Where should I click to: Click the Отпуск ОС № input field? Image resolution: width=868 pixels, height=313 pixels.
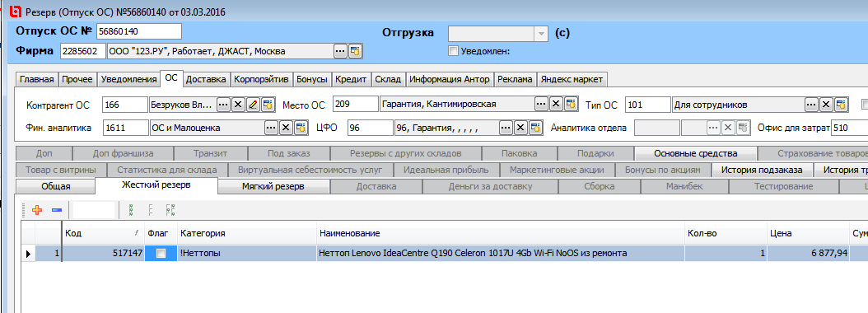click(x=139, y=31)
